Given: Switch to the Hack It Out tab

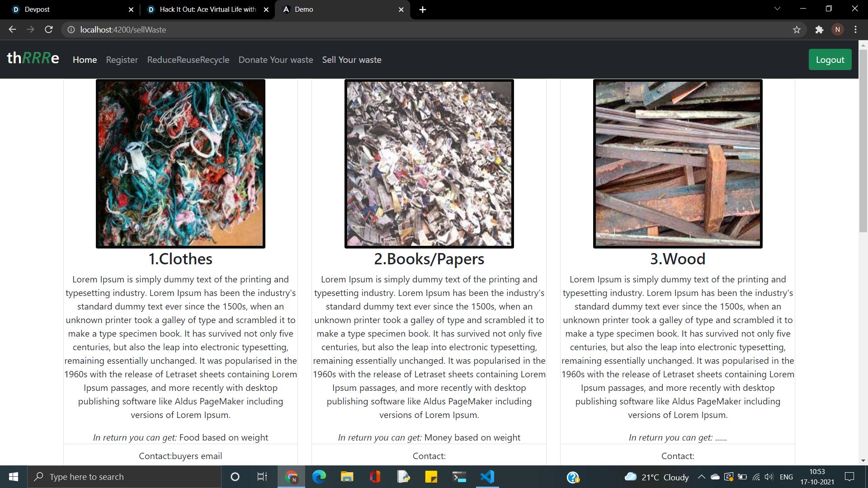Looking at the screenshot, I should [207, 9].
